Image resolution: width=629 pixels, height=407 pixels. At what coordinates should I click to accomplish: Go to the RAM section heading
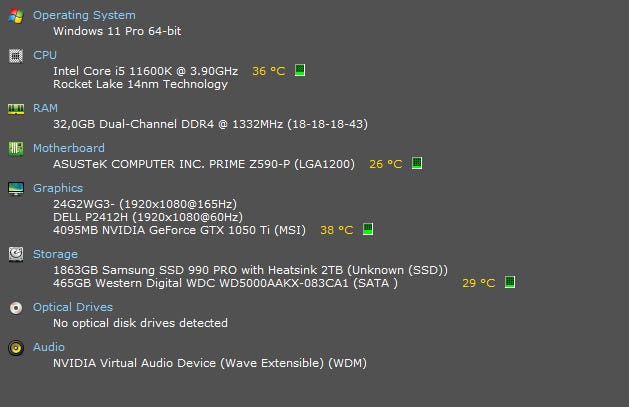click(x=46, y=109)
